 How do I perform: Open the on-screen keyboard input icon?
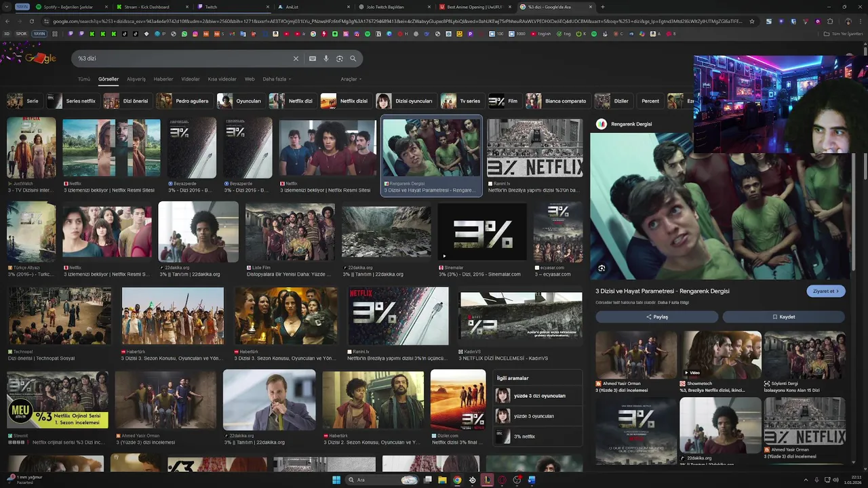tap(313, 58)
